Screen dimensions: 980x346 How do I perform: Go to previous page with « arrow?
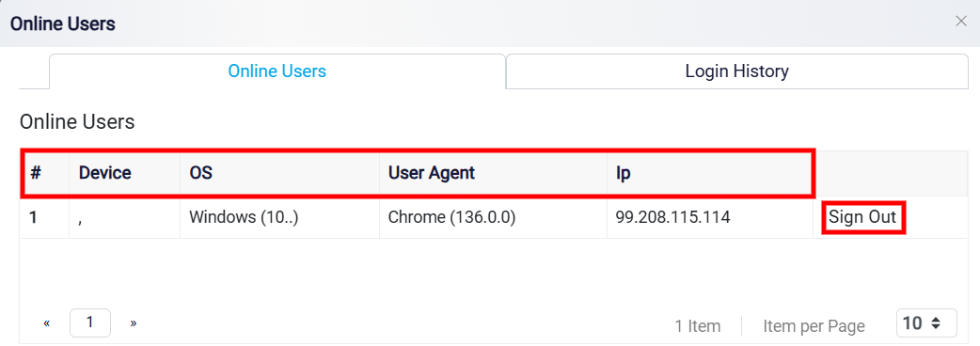[x=47, y=322]
